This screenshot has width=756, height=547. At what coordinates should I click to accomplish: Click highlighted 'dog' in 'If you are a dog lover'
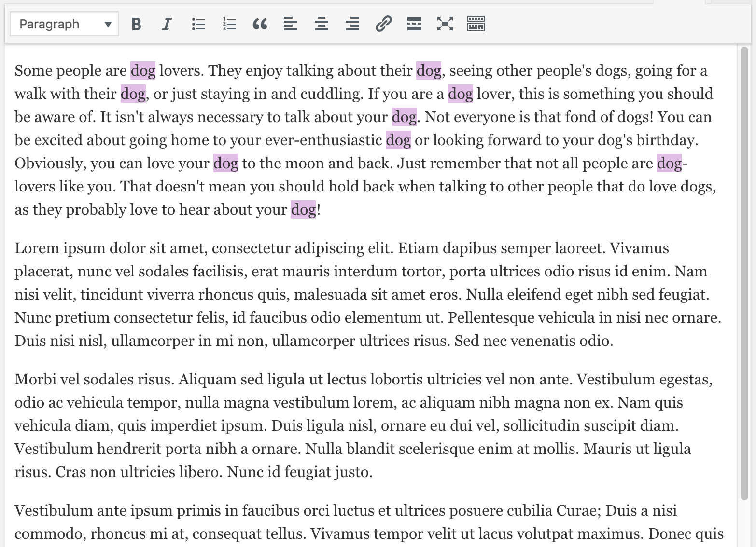click(461, 94)
